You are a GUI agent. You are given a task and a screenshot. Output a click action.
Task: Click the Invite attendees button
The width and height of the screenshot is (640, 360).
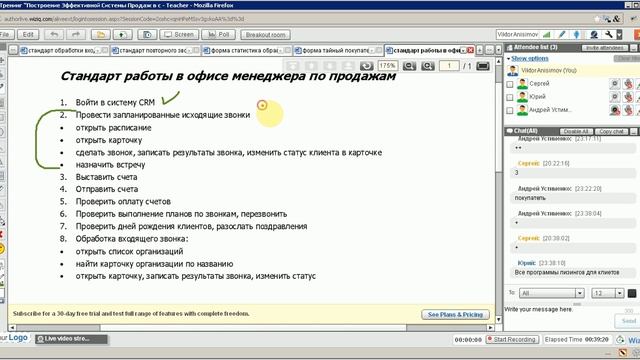click(604, 48)
